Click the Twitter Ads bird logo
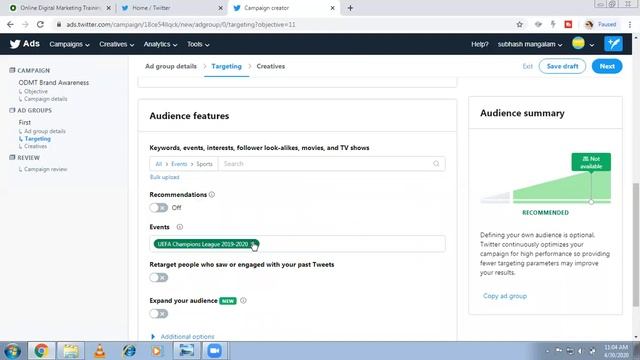Image resolution: width=640 pixels, height=360 pixels. [x=15, y=44]
